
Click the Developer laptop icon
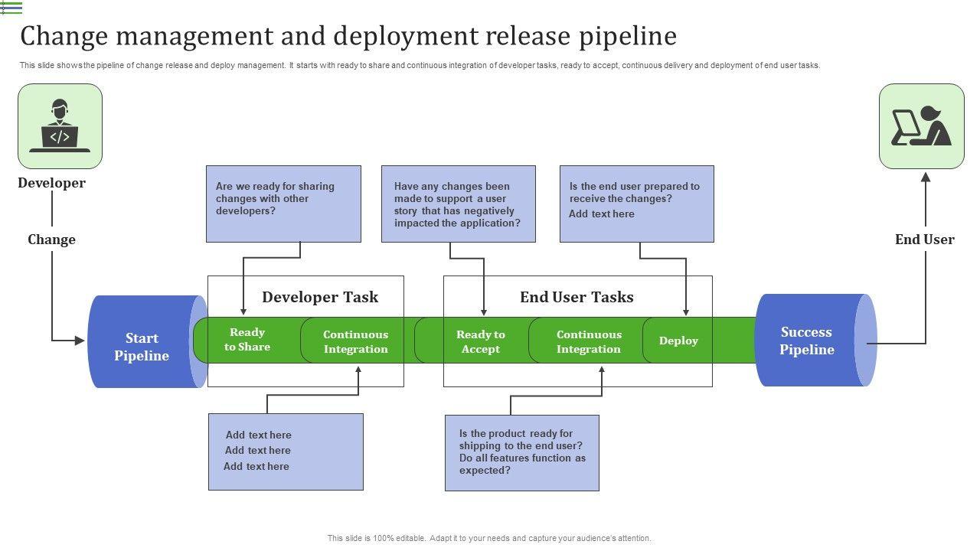60,126
